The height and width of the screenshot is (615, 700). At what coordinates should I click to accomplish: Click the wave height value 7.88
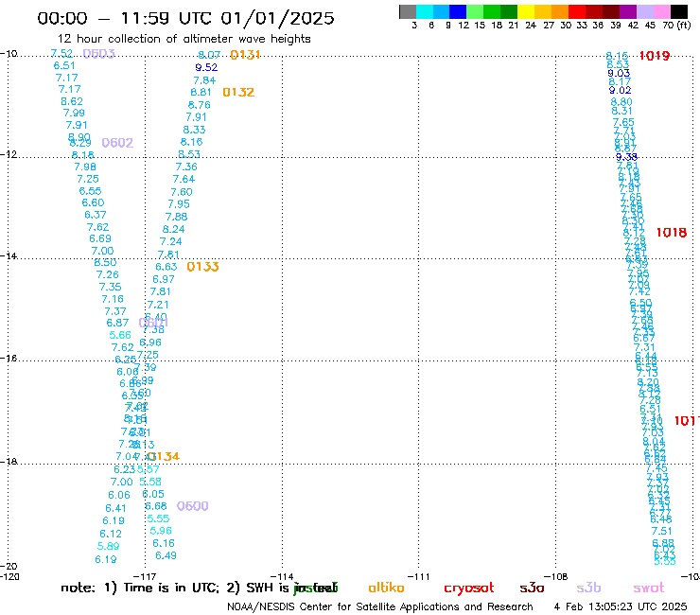click(x=176, y=217)
